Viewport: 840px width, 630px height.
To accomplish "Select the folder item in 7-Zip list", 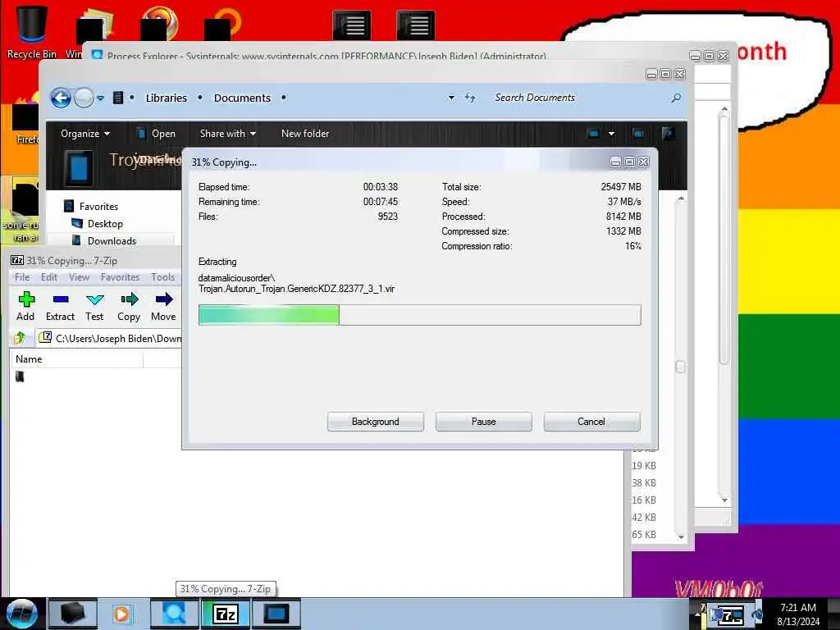I will pos(20,377).
